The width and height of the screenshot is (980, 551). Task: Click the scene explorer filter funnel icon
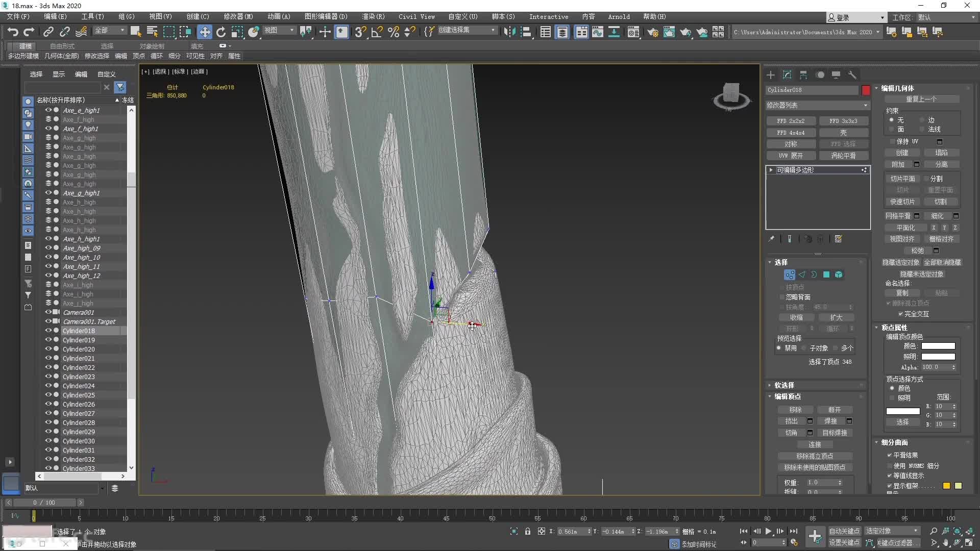120,87
